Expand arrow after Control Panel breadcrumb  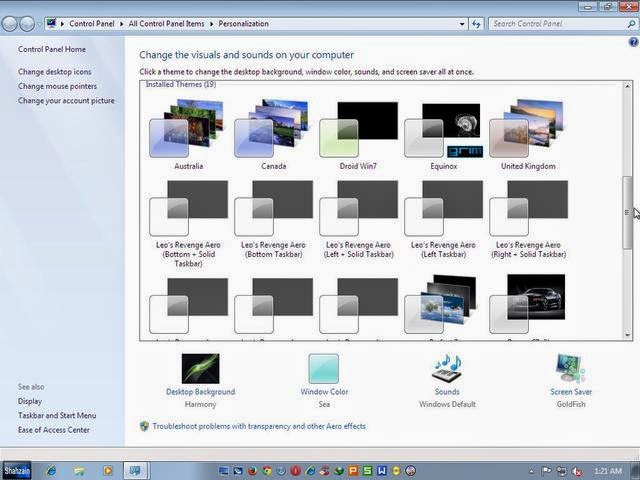pyautogui.click(x=121, y=24)
